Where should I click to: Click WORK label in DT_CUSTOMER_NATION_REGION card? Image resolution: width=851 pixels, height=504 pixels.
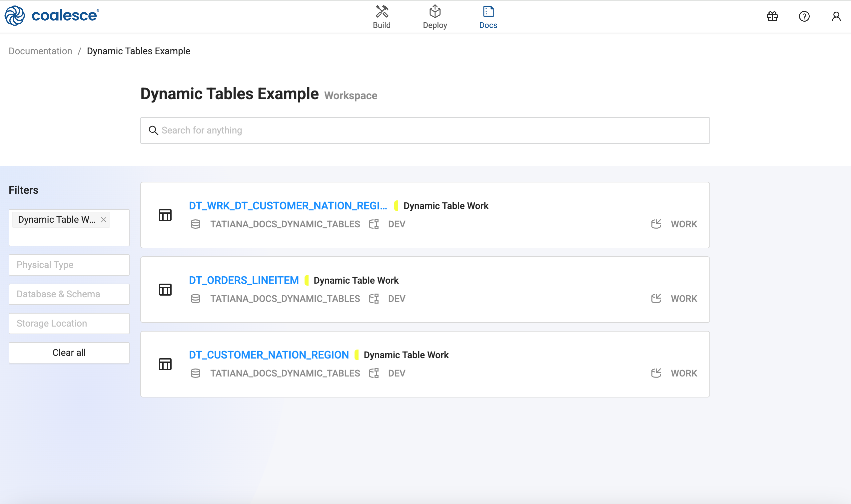point(684,373)
